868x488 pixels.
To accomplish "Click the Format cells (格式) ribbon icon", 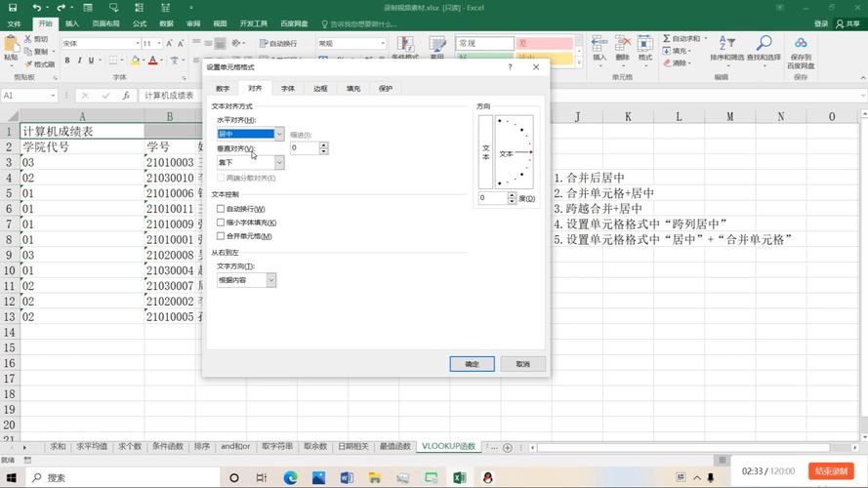I will click(645, 44).
